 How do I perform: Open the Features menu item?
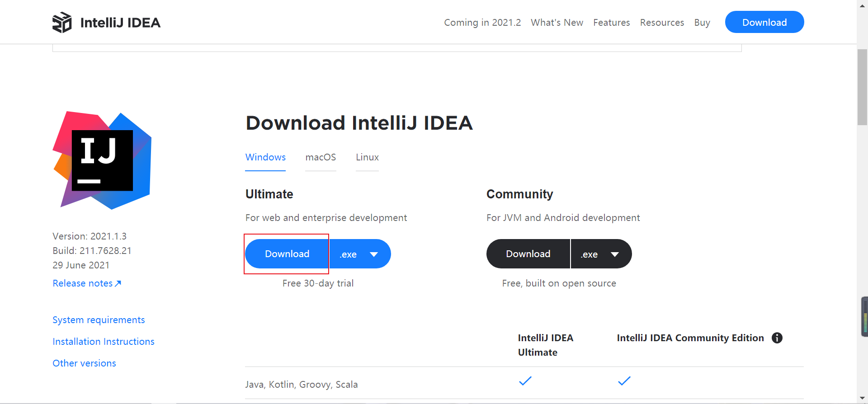click(612, 23)
